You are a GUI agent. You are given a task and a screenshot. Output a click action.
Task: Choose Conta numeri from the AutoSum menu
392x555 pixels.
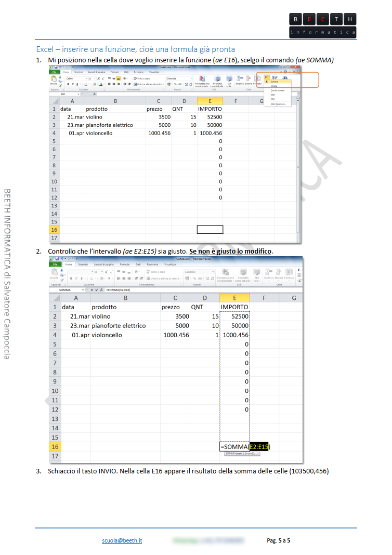[278, 90]
